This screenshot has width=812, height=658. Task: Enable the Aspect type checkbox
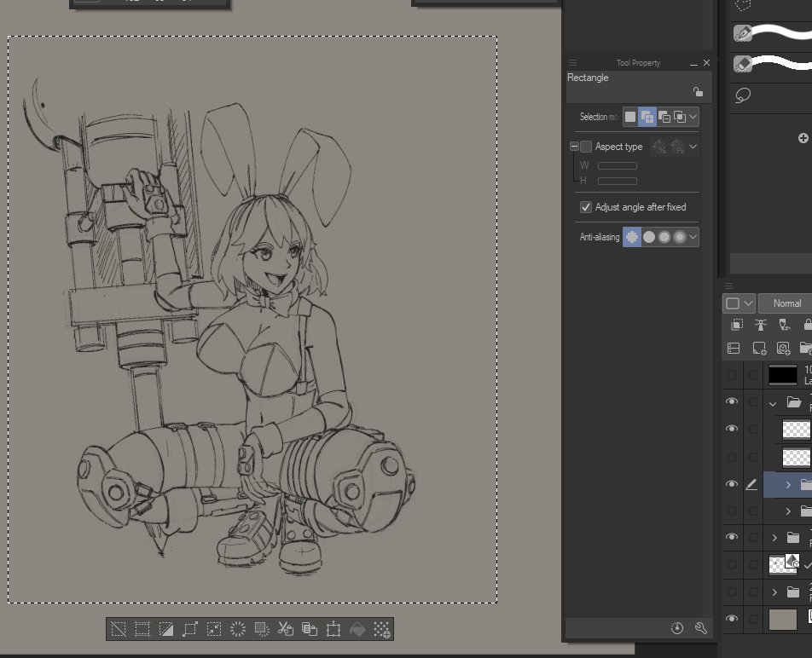(x=586, y=147)
